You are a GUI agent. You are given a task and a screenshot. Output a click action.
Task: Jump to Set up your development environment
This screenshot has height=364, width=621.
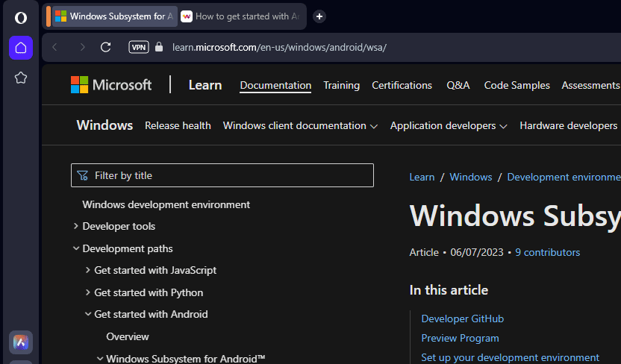pyautogui.click(x=510, y=358)
